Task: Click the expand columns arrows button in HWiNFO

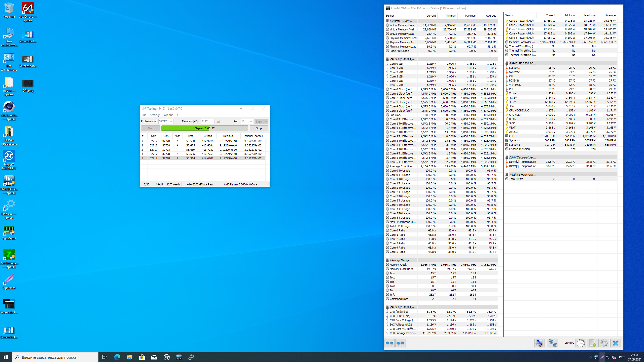Action: coord(389,343)
